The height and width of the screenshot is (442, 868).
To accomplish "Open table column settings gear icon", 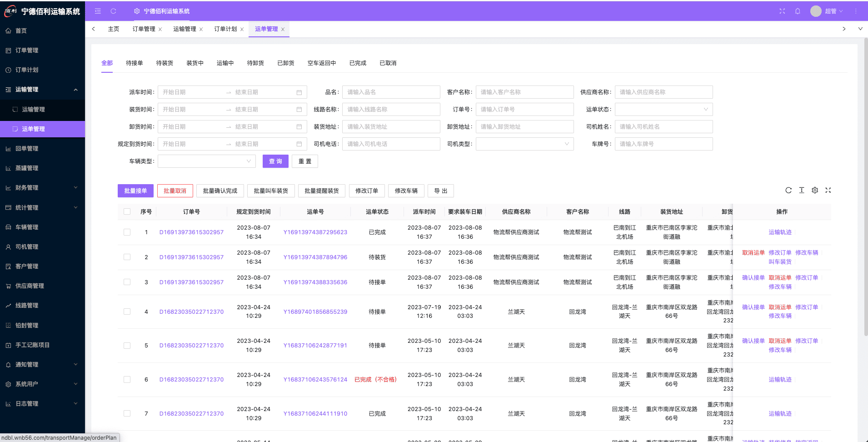I will (x=815, y=191).
